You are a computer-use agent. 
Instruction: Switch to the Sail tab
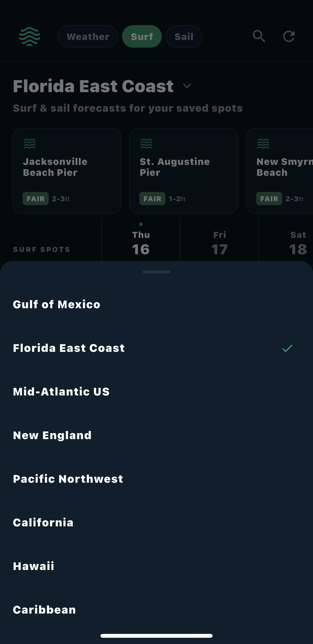[x=184, y=37]
